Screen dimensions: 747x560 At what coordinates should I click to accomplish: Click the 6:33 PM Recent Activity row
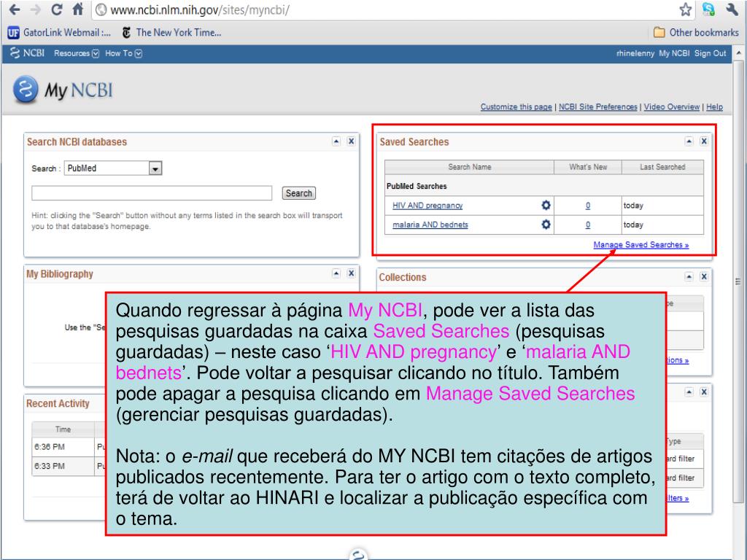point(69,466)
